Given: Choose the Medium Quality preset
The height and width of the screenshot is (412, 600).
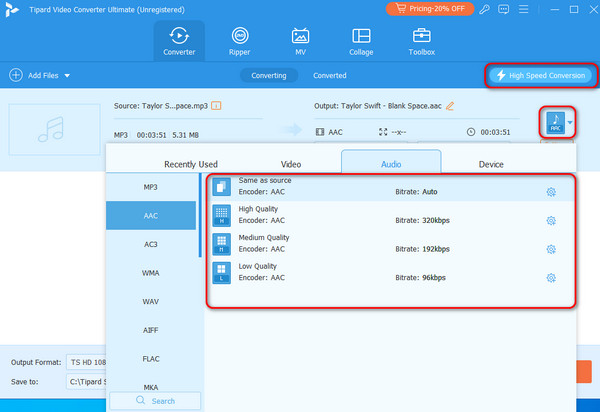Looking at the screenshot, I should click(x=392, y=244).
